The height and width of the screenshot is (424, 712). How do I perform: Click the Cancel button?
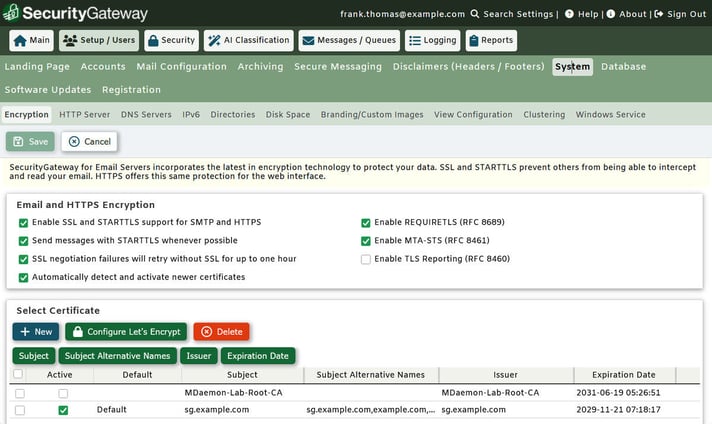pyautogui.click(x=89, y=142)
